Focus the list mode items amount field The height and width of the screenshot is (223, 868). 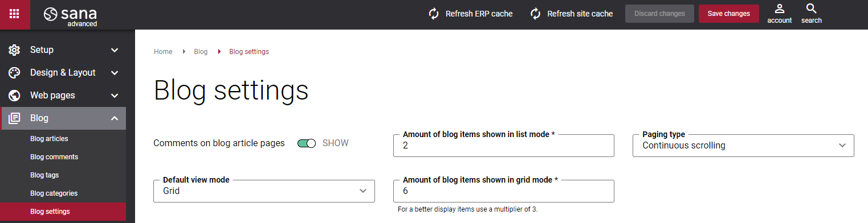point(504,146)
